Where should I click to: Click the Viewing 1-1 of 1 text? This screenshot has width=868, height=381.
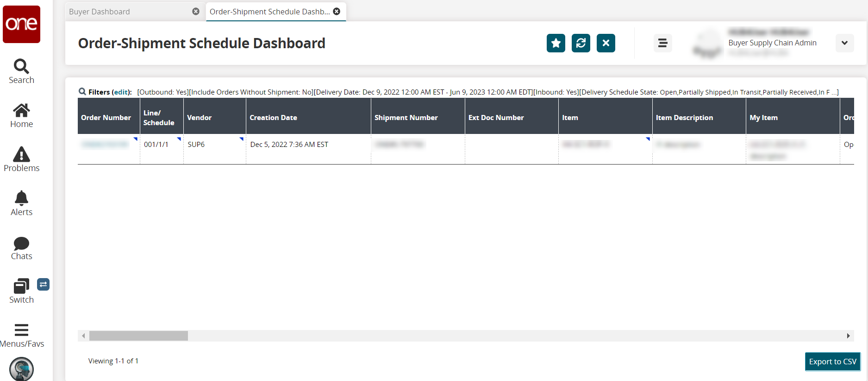point(113,361)
